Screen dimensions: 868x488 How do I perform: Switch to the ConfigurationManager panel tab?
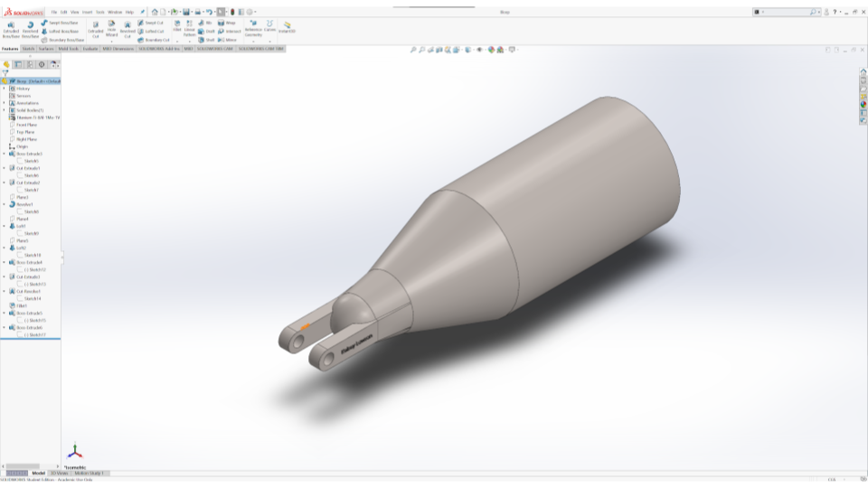tap(30, 64)
